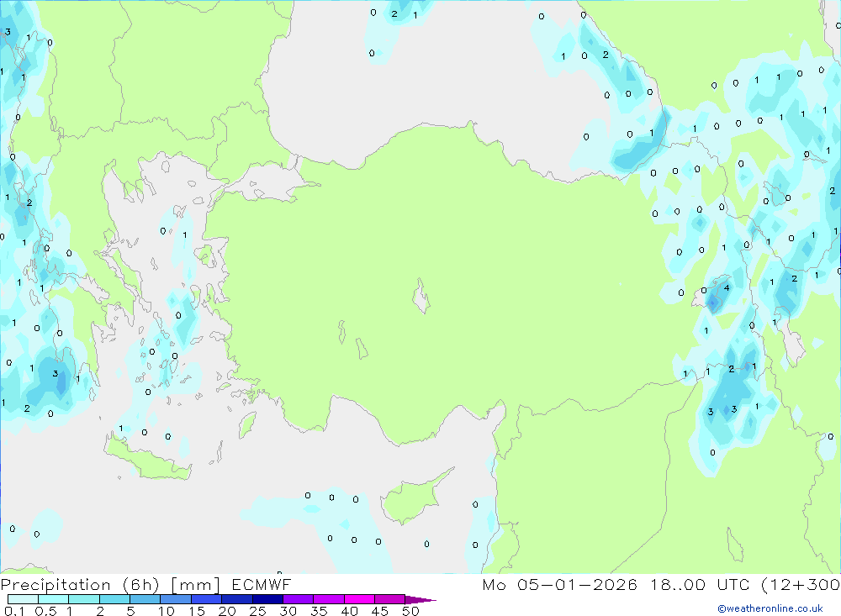The image size is (841, 616).
Task: Click the above-50 arrow tip of the legend
Action: tap(420, 600)
